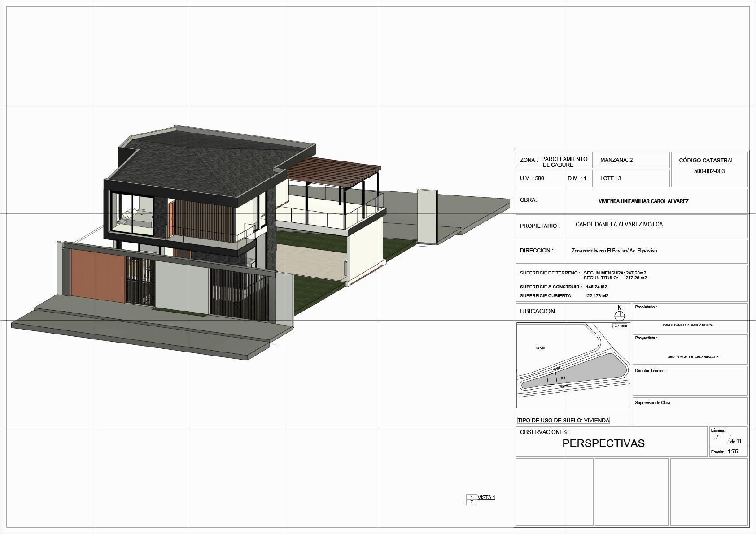
Task: Click the 'esc.1:1000' scale label
Action: [620, 326]
